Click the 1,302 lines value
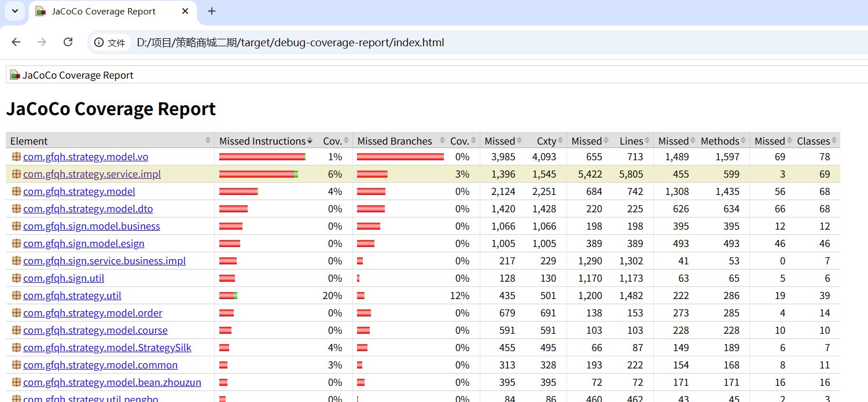This screenshot has height=402, width=868. point(631,261)
